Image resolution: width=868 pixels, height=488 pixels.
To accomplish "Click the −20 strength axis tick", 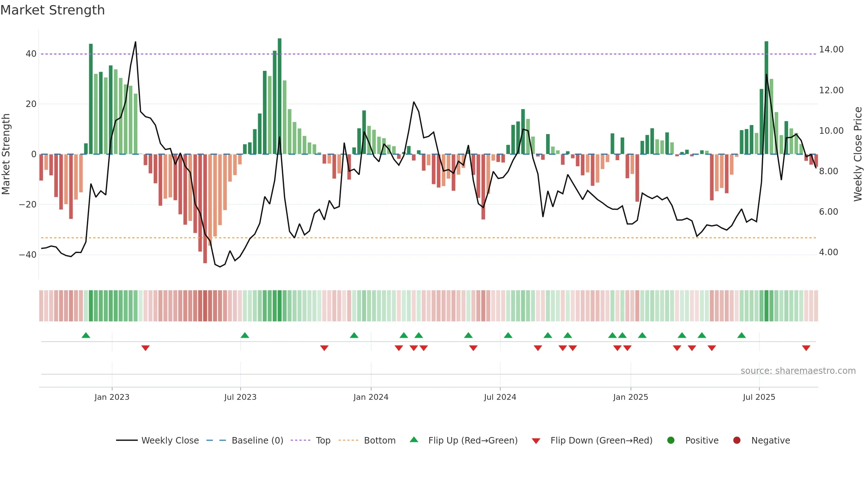I will coord(28,205).
